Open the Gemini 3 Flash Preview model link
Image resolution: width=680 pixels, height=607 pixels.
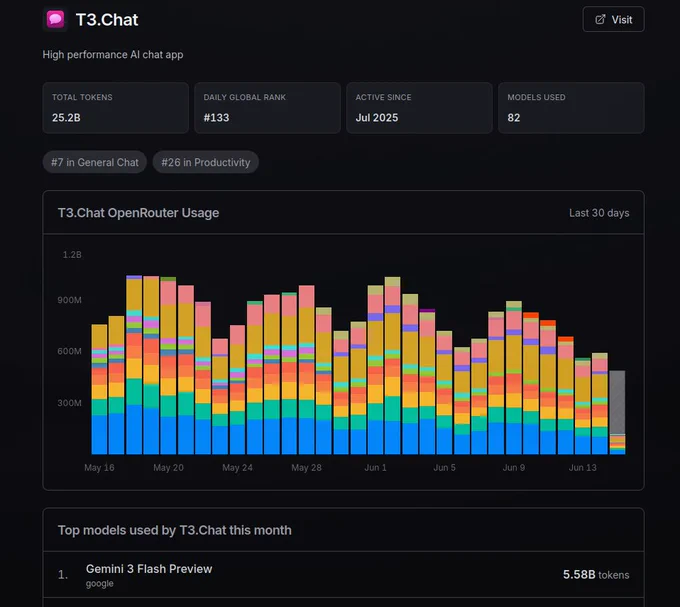click(x=149, y=569)
